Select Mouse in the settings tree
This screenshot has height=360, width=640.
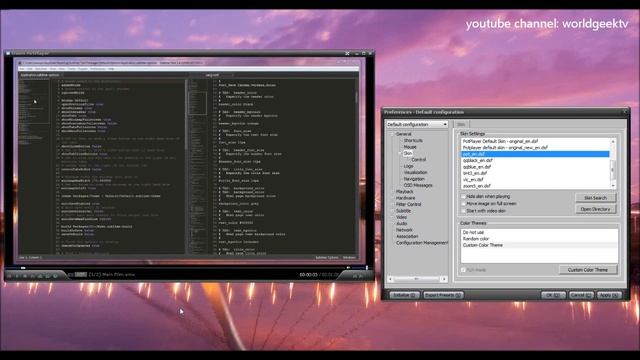(410, 147)
